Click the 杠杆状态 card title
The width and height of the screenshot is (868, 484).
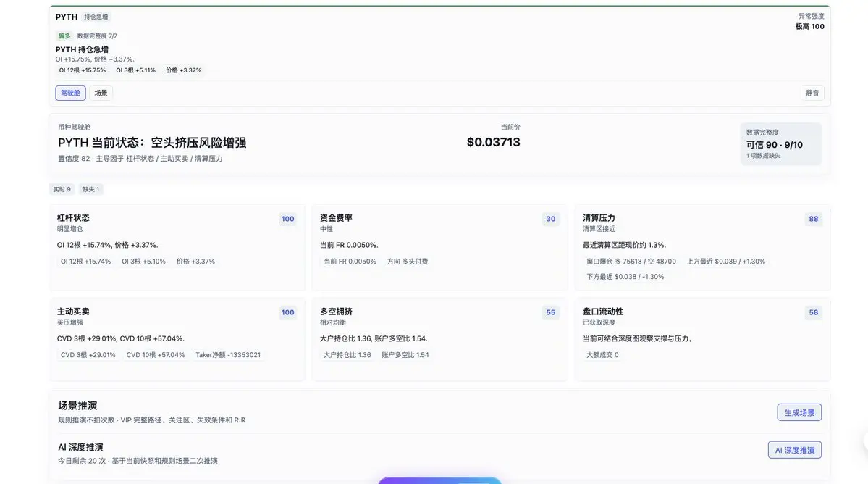point(73,218)
